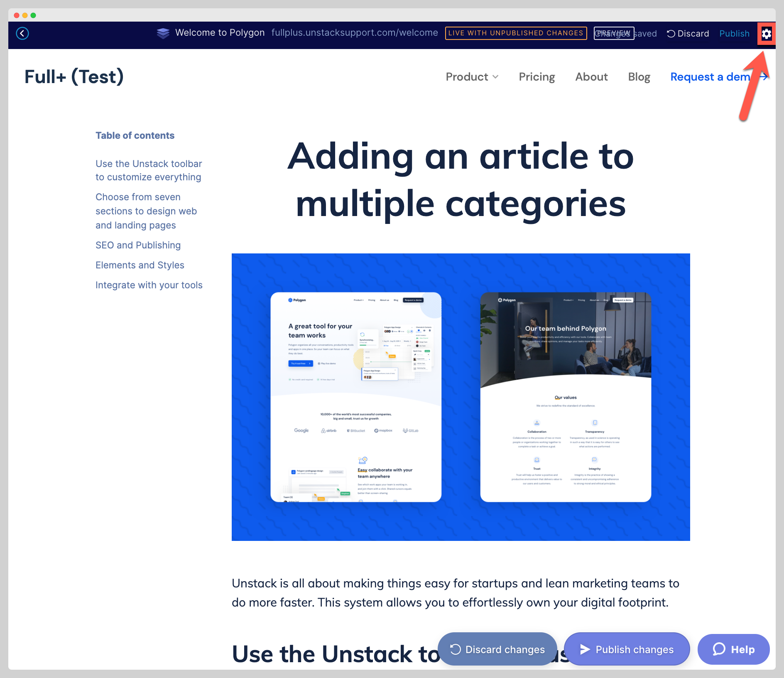Viewport: 784px width, 678px height.
Task: Select the Pricing nav item
Action: click(x=537, y=77)
